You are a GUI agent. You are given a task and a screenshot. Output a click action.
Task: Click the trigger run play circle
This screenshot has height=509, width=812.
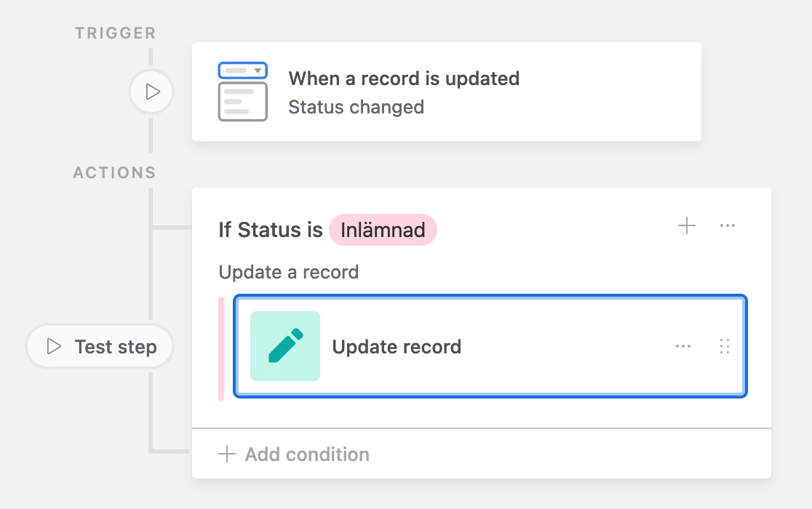tap(151, 92)
